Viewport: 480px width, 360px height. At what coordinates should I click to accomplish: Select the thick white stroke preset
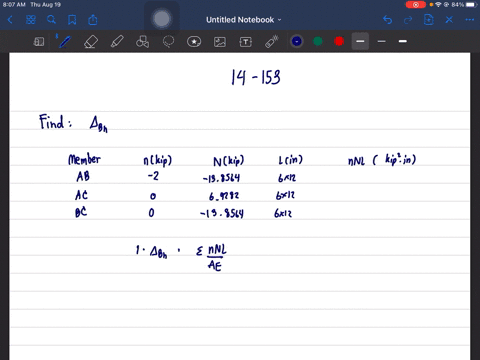(x=403, y=41)
